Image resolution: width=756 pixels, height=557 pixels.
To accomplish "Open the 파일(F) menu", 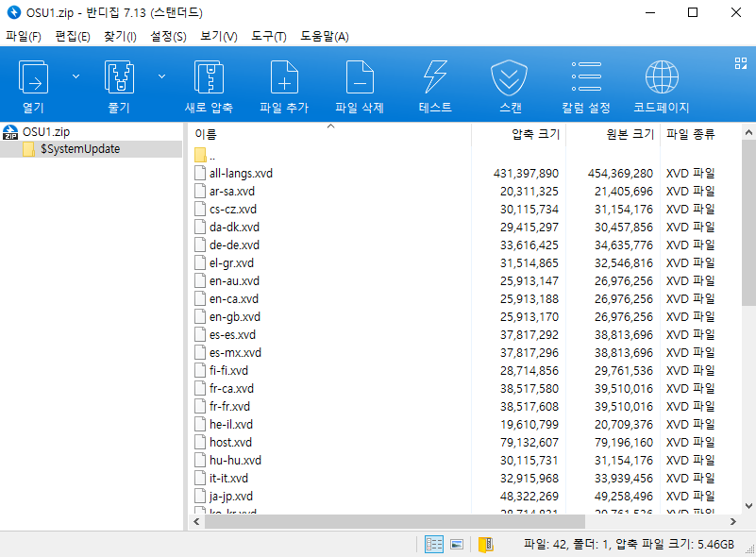I will 24,37.
